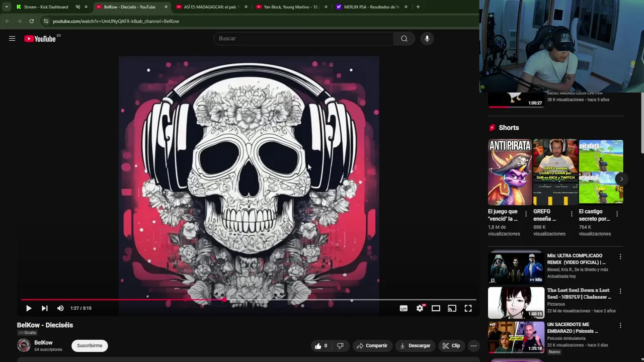644x362 pixels.
Task: Go back in browser history
Action: pos(7,21)
